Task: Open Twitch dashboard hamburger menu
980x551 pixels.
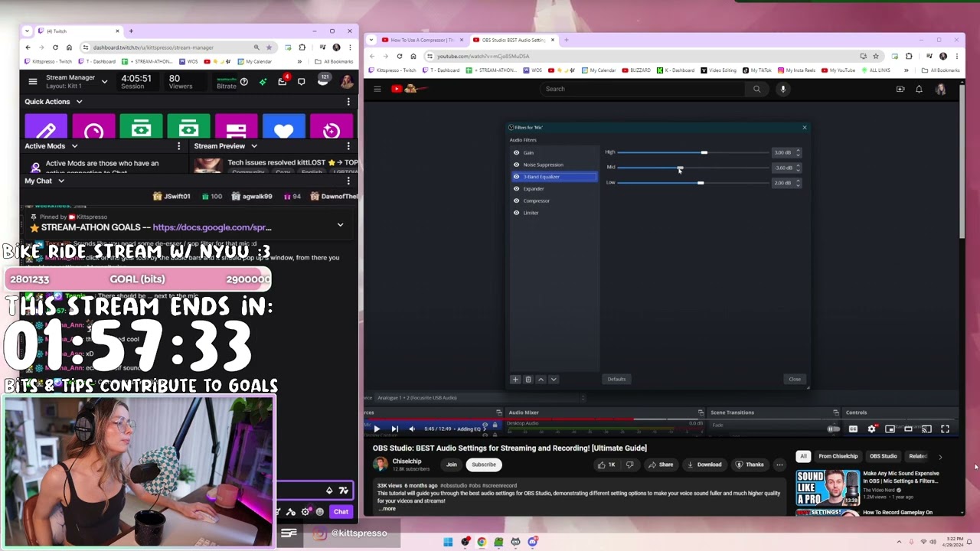Action: point(32,82)
